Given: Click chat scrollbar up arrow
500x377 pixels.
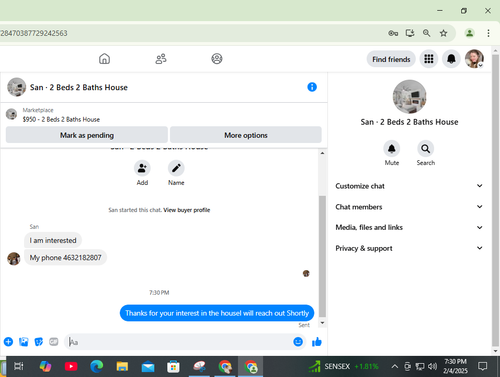Looking at the screenshot, I should click(x=322, y=153).
